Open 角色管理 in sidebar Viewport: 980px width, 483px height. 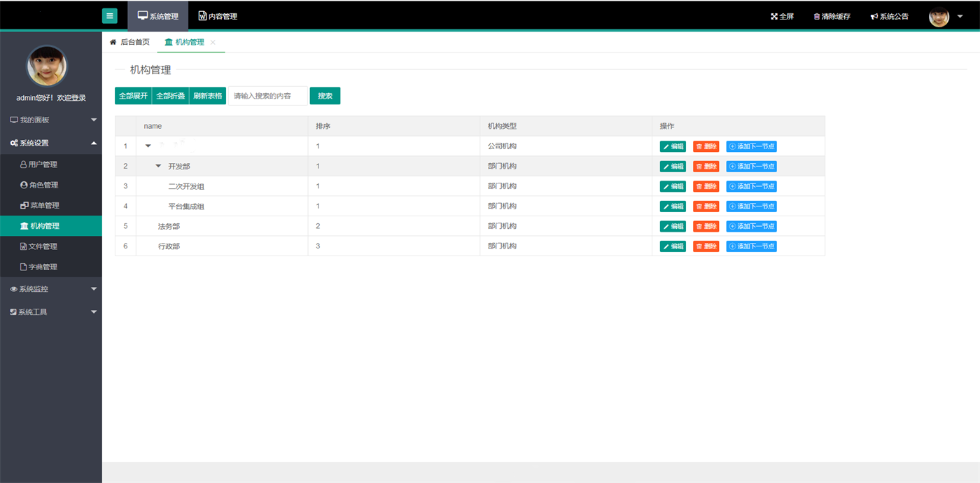(43, 185)
